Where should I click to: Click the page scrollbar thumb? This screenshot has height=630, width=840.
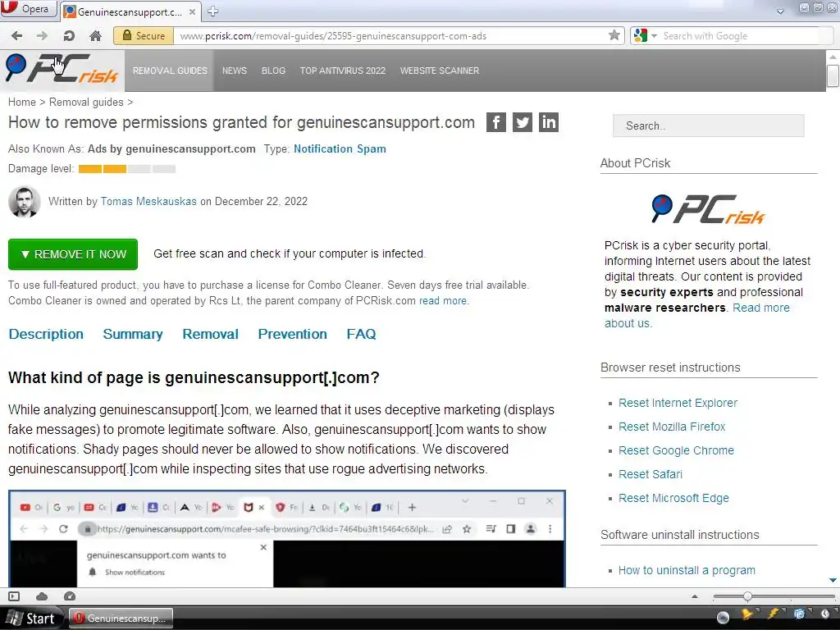coord(833,75)
